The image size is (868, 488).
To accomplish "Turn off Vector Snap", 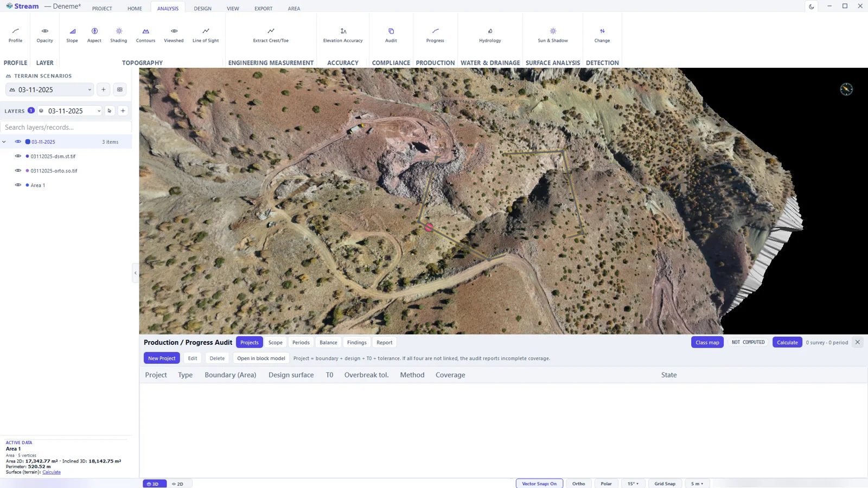I will pos(539,484).
